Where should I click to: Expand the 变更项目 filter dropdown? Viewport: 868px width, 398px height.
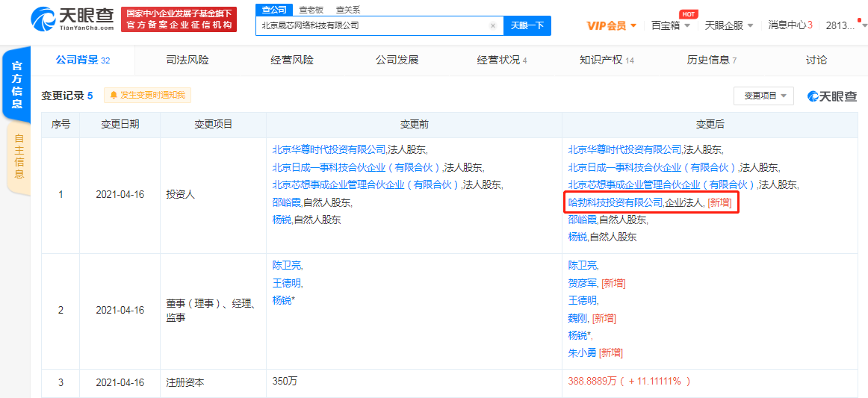(x=763, y=96)
